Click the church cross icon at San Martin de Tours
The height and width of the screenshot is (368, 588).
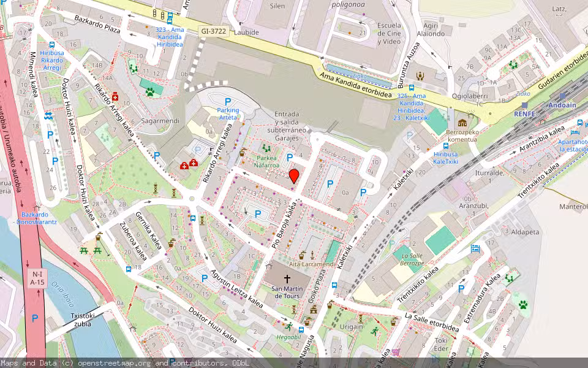pos(287,278)
